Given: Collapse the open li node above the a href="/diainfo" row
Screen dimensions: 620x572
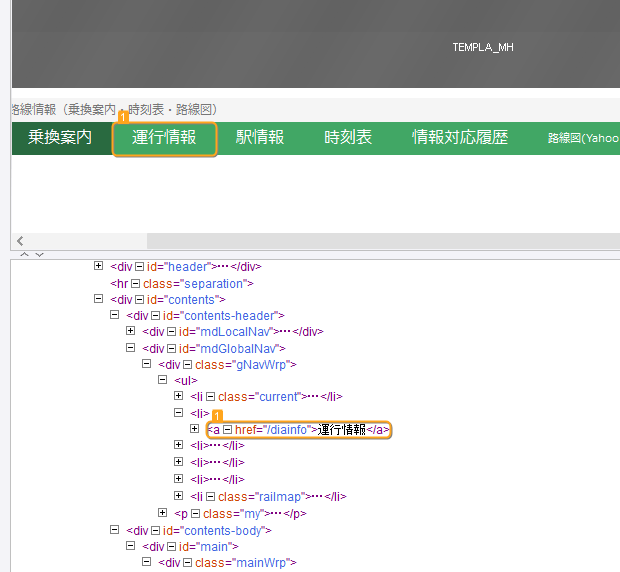Looking at the screenshot, I should (178, 413).
